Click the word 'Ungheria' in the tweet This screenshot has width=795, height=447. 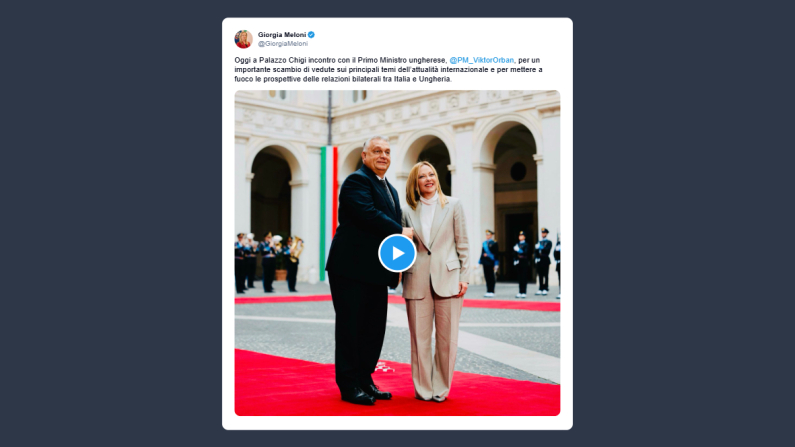coord(435,79)
